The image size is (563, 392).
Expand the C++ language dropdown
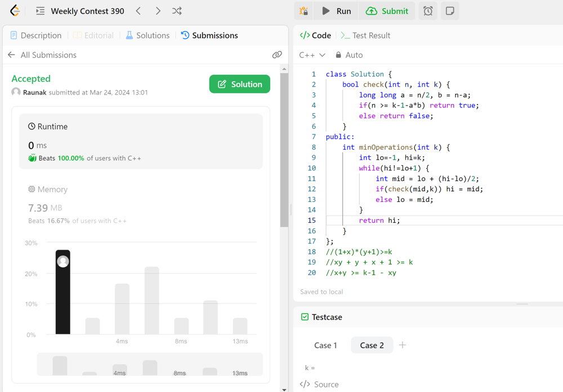[312, 55]
